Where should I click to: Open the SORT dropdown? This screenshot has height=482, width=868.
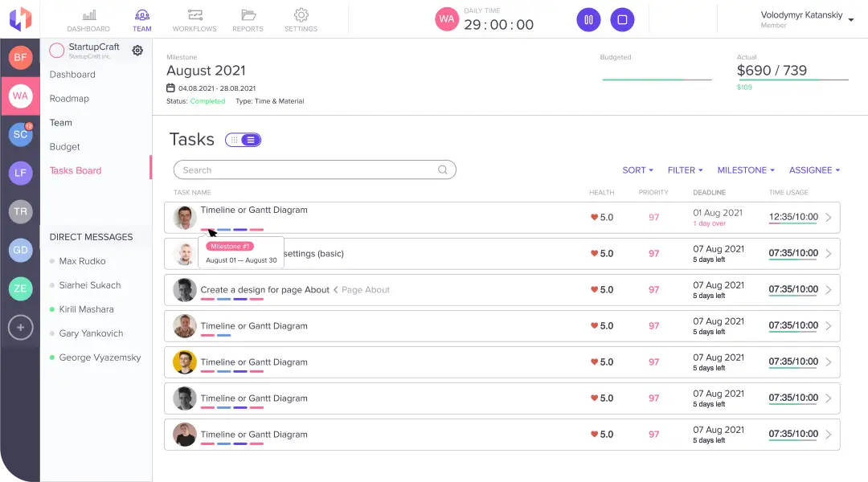pyautogui.click(x=637, y=170)
